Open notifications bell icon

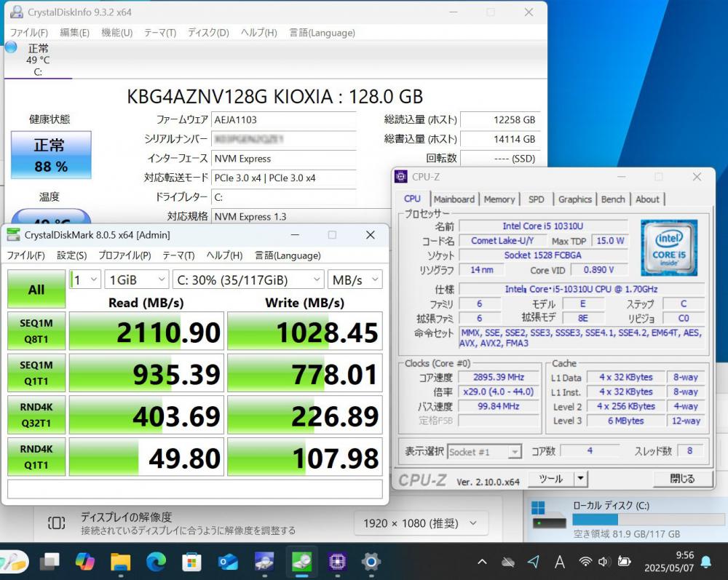pyautogui.click(x=706, y=562)
